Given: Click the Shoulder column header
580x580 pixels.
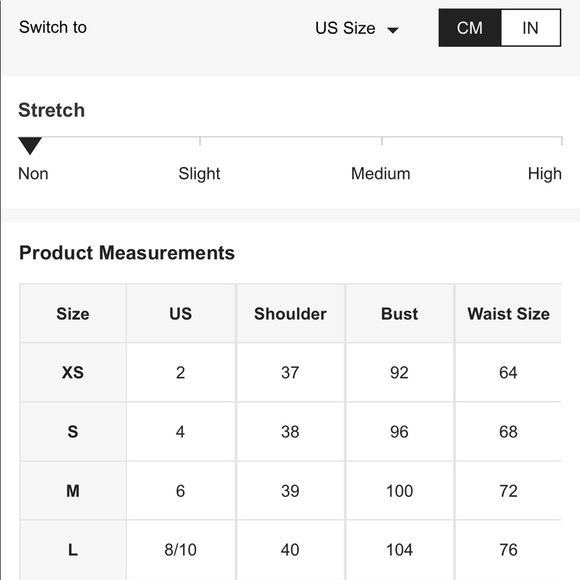Looking at the screenshot, I should pos(290,314).
